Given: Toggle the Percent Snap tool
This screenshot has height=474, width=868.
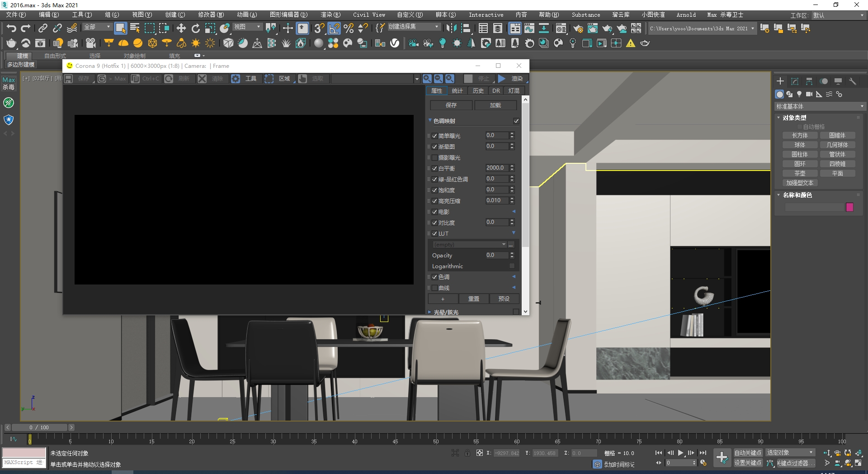Looking at the screenshot, I should [x=348, y=28].
